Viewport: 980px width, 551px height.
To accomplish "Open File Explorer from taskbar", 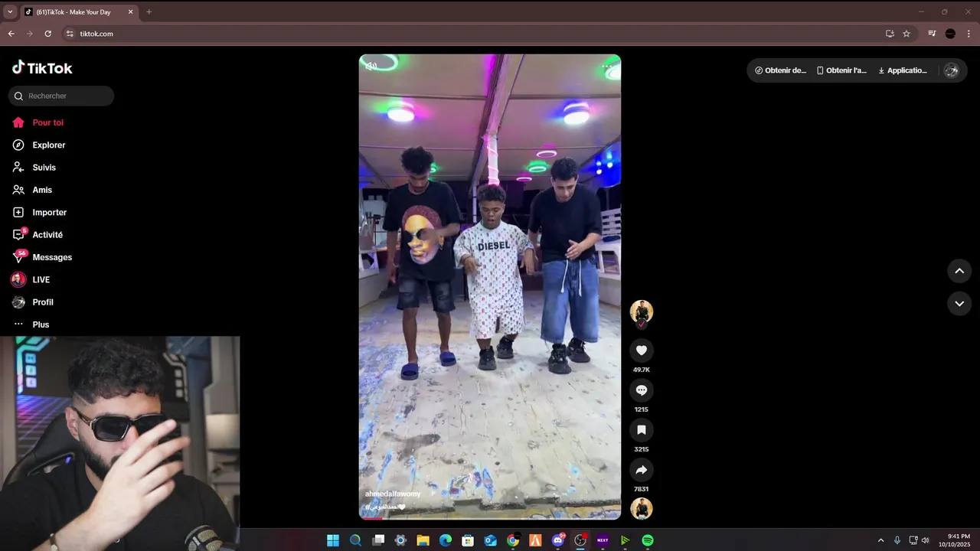I will (x=423, y=540).
